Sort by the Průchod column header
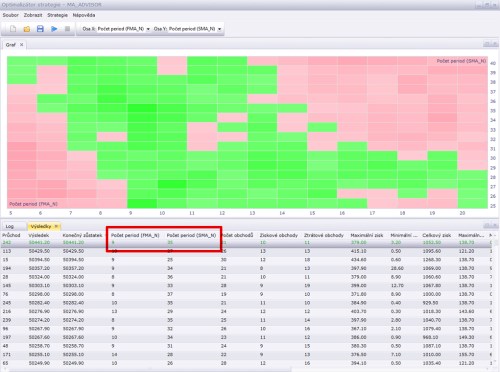The width and height of the screenshot is (500, 372). click(x=11, y=235)
